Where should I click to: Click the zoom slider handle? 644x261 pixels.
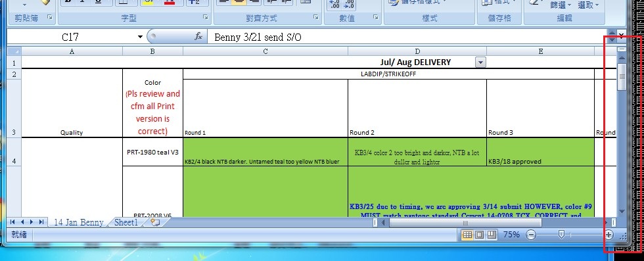coord(561,234)
